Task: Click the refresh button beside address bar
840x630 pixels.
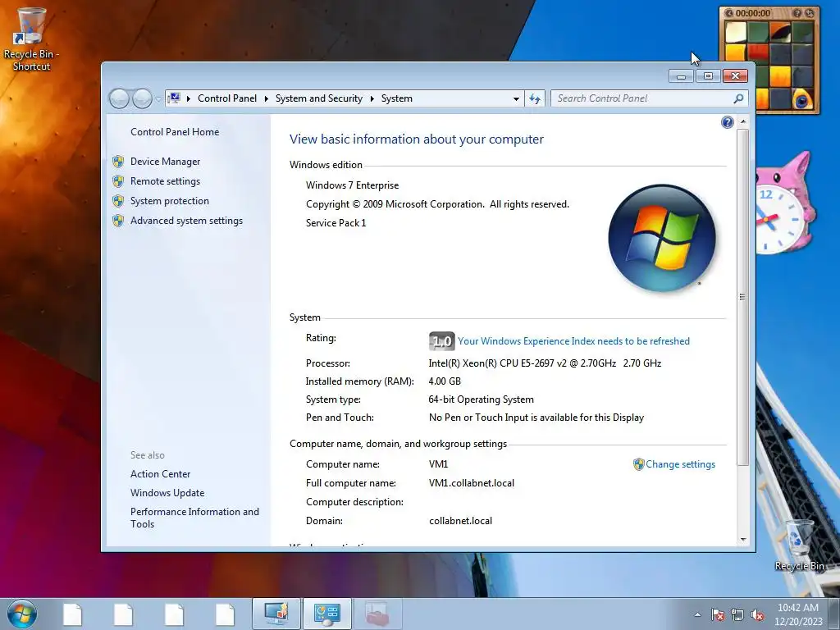Action: [535, 98]
